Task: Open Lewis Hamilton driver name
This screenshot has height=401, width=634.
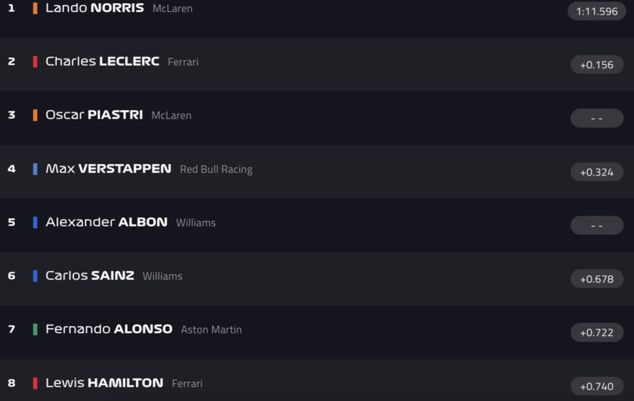Action: (104, 383)
